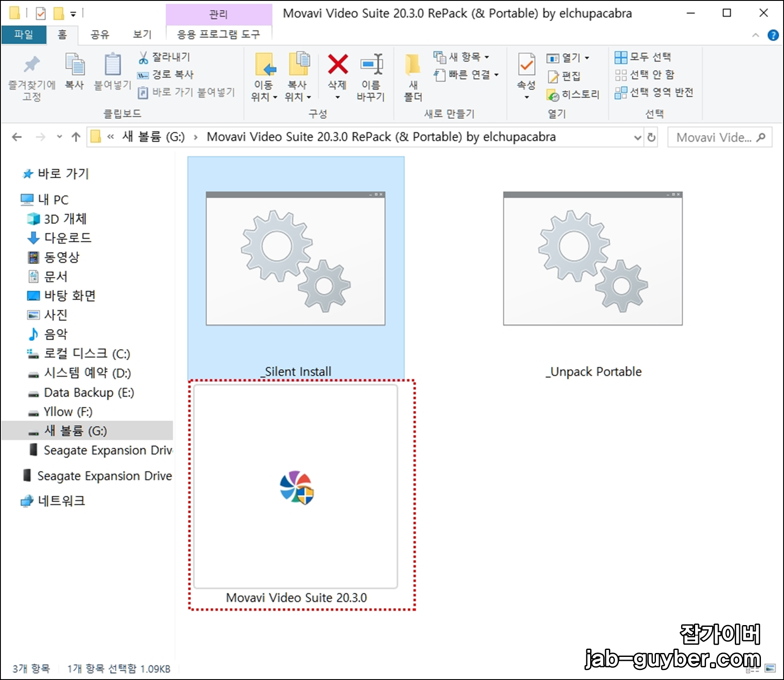This screenshot has height=680, width=784.
Task: Customize Quick Access Toolbar dropdown arrow
Action: click(x=74, y=14)
